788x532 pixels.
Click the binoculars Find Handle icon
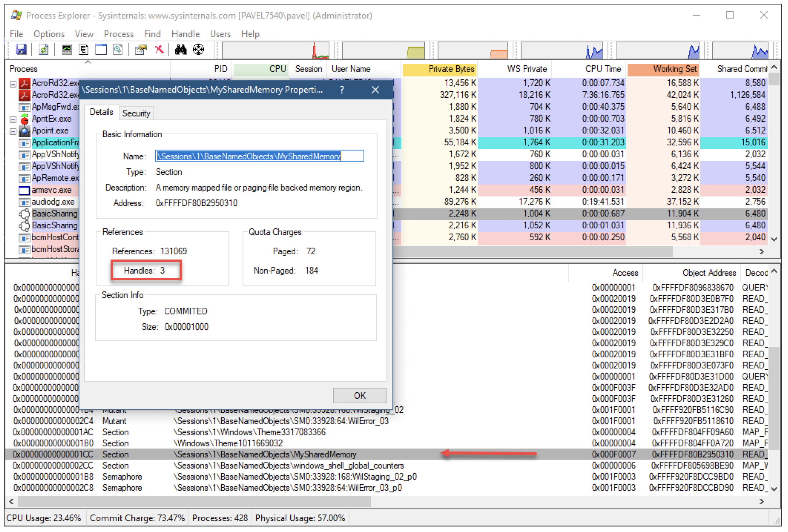pyautogui.click(x=181, y=50)
